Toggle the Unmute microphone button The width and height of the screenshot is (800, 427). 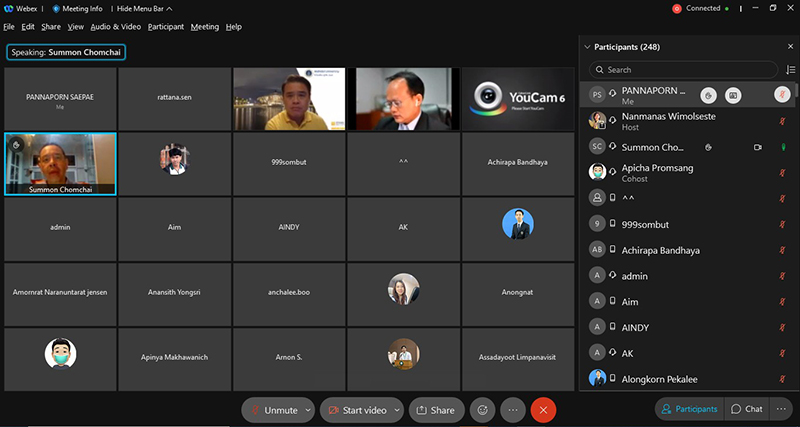pyautogui.click(x=274, y=410)
